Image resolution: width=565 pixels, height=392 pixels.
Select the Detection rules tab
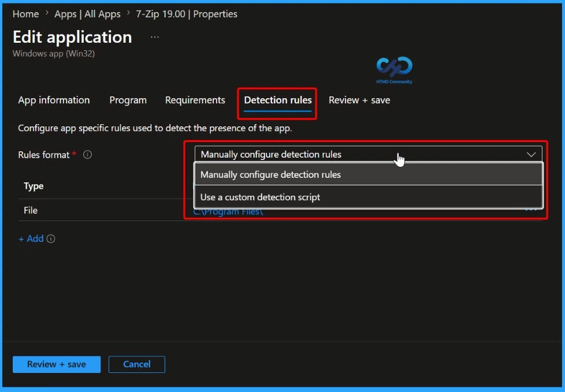tap(277, 100)
